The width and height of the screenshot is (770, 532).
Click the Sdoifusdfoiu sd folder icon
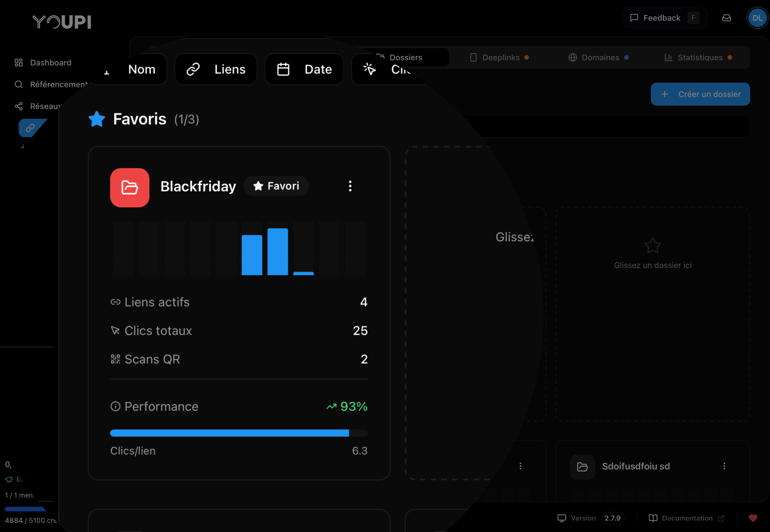point(582,467)
